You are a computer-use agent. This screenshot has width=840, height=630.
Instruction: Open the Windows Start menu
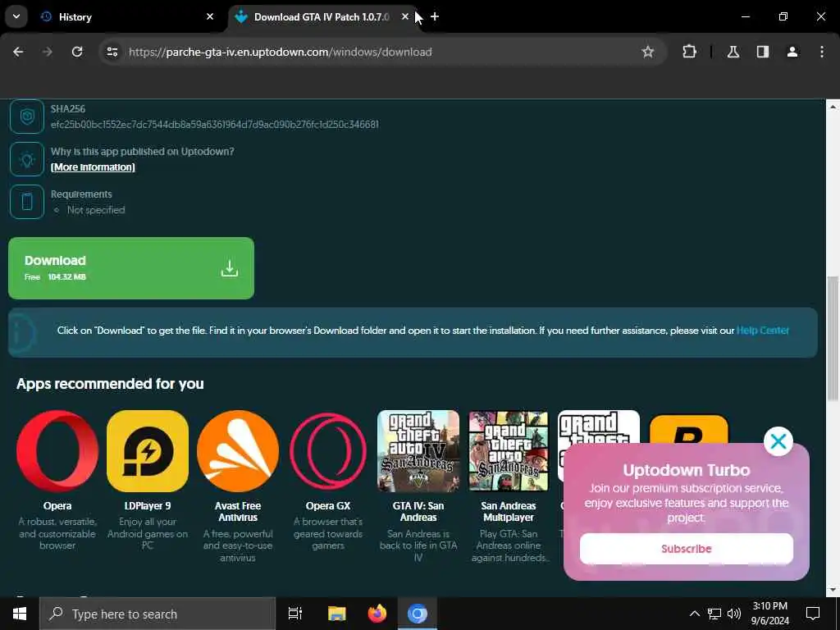tap(20, 614)
